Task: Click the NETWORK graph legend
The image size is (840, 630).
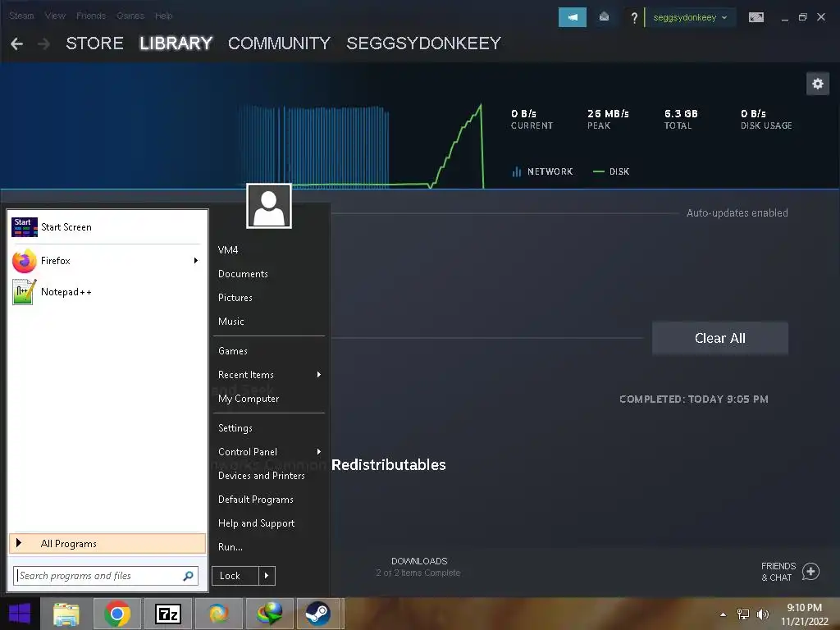Action: [543, 171]
